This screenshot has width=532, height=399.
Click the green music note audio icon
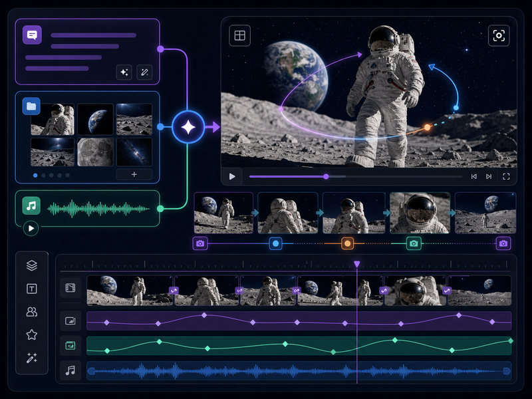click(31, 205)
